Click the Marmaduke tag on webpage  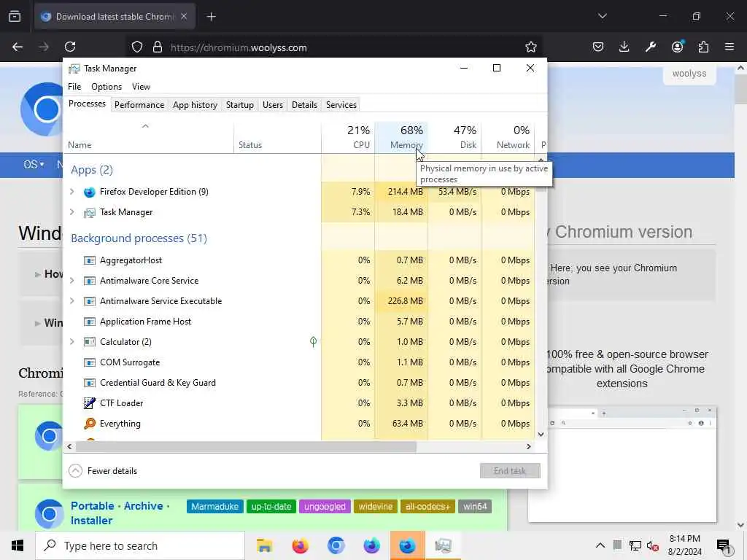215,507
